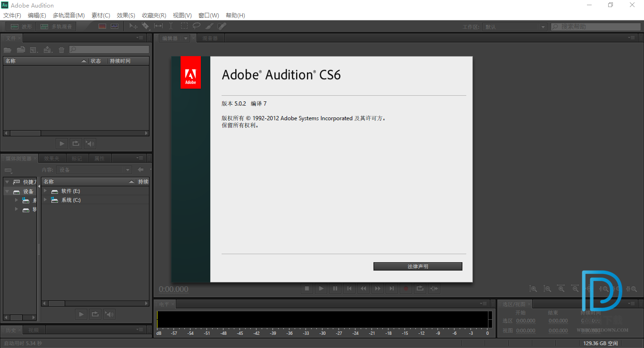The height and width of the screenshot is (348, 644).
Task: Click import file icon in 文件 panel
Action: pos(21,50)
